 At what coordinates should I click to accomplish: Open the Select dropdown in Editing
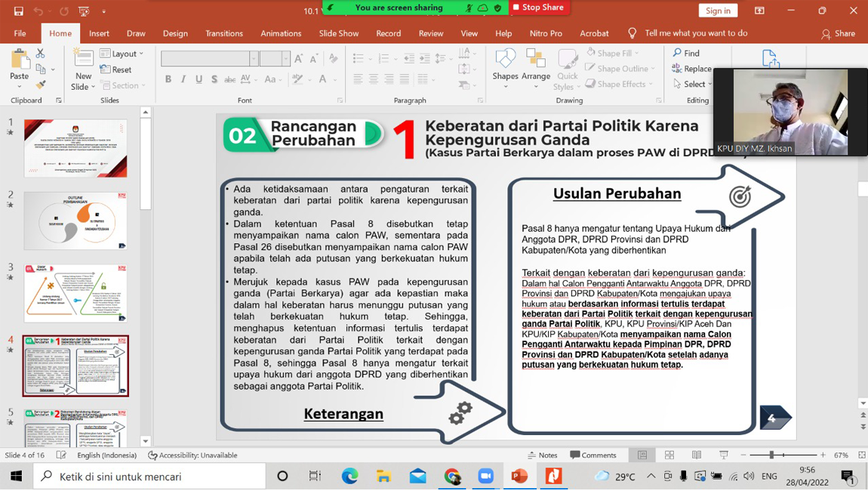[x=692, y=85]
